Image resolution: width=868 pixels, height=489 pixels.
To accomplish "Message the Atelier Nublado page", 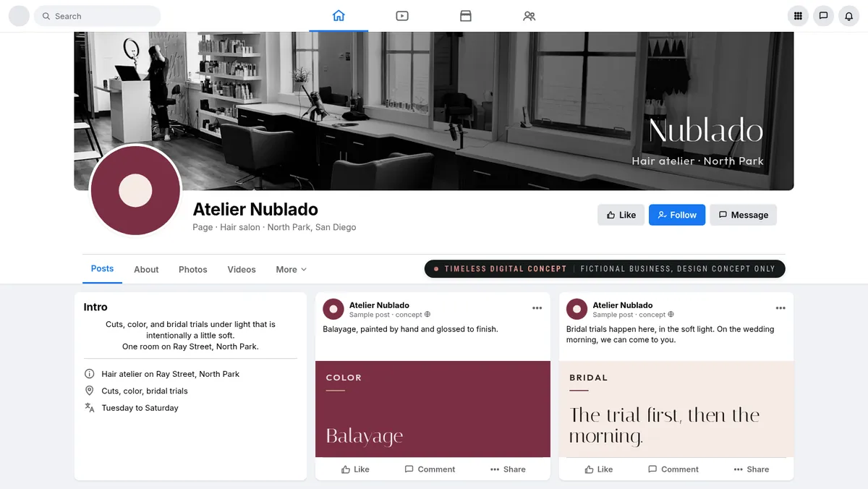I will click(743, 215).
